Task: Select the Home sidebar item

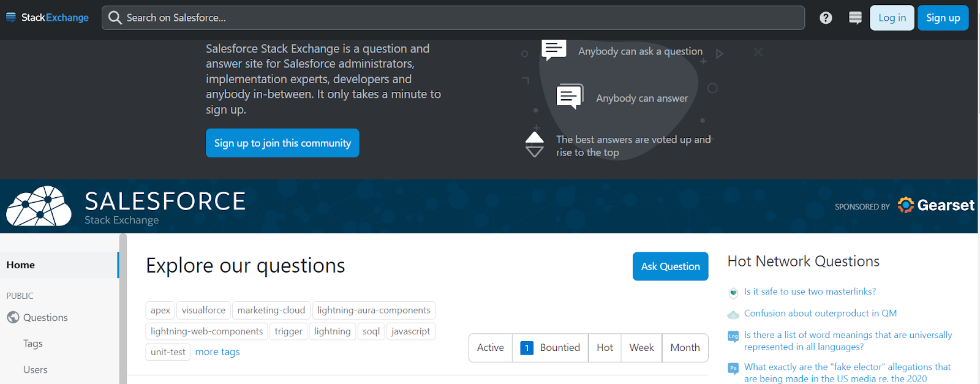Action: [59, 265]
